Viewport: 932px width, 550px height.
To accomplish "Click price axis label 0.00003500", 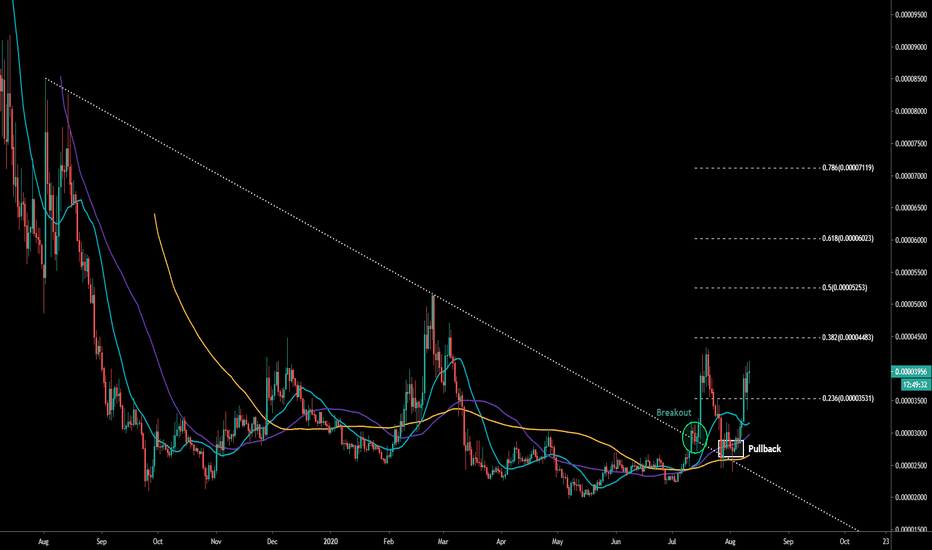I will point(911,401).
